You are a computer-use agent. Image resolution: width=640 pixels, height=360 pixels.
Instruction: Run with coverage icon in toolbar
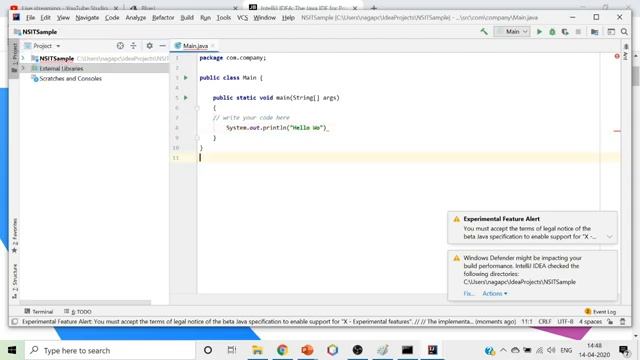click(x=565, y=31)
